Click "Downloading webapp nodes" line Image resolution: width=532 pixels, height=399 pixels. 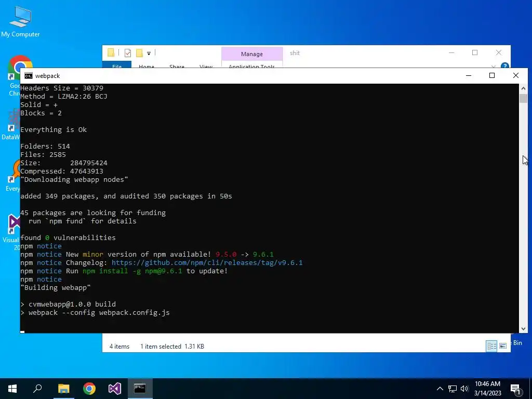(74, 179)
